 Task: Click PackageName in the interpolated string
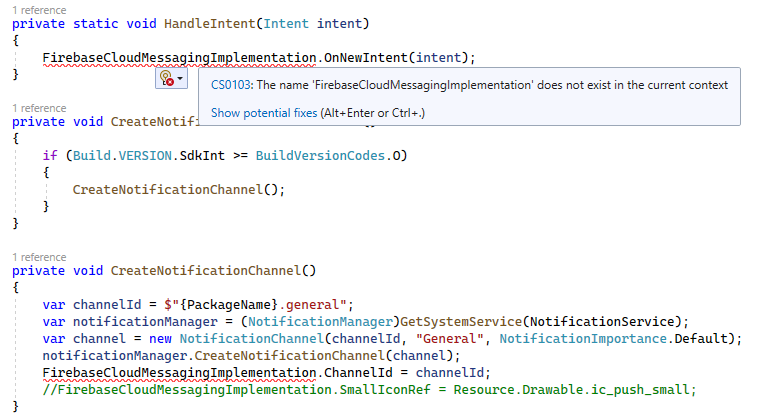(x=228, y=305)
